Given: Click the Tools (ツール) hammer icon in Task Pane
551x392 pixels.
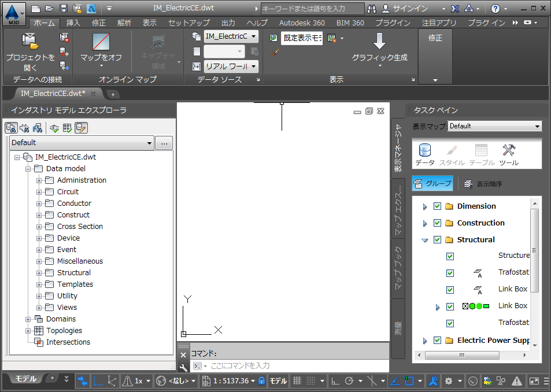Looking at the screenshot, I should click(x=508, y=150).
